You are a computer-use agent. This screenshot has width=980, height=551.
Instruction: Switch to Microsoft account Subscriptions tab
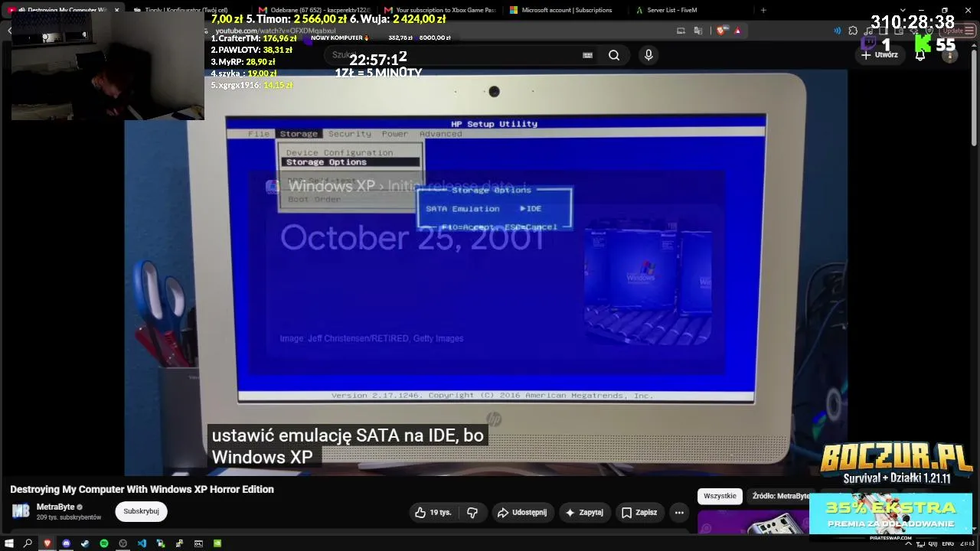565,10
